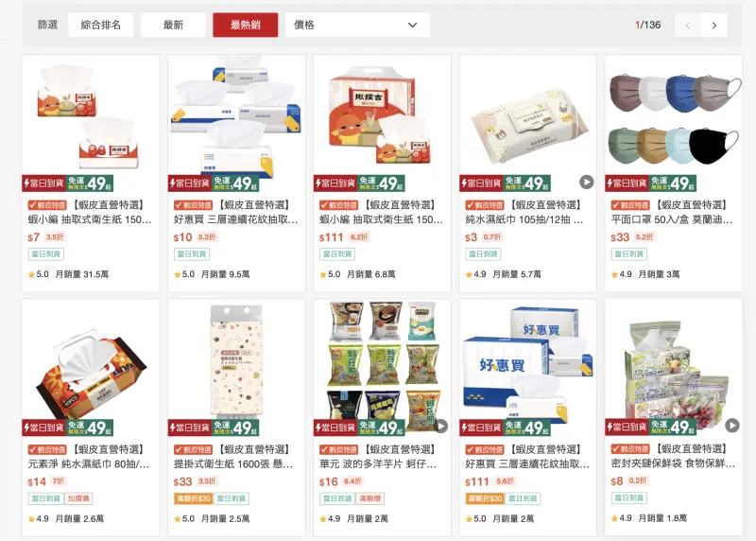Viewport: 756px width, 541px height.
Task: Sort by 綜合排名
Action: [x=101, y=26]
